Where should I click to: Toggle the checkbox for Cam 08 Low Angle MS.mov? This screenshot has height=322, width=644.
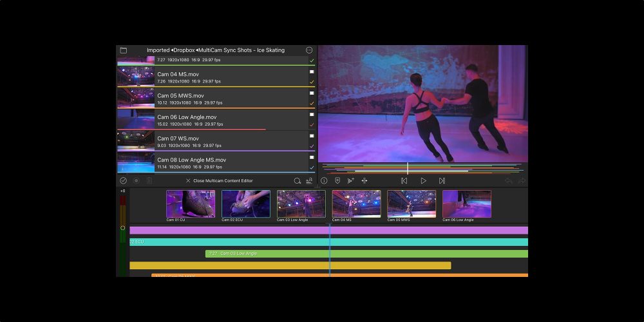click(x=312, y=157)
